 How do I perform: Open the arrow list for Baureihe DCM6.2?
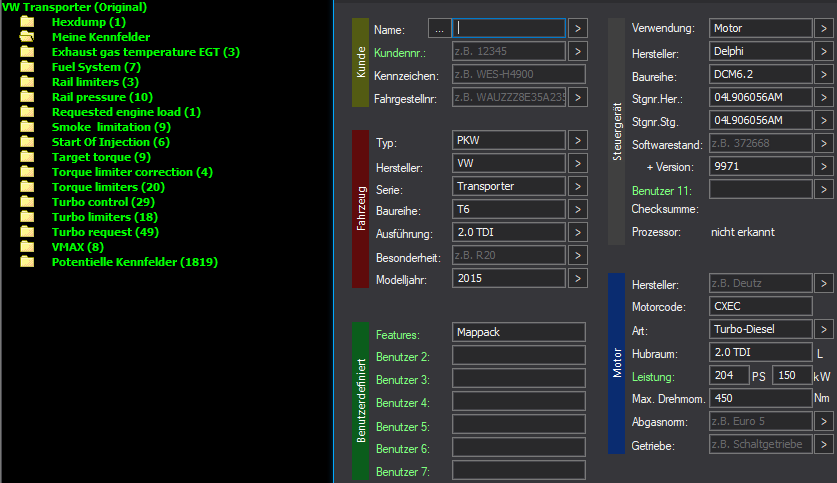(x=824, y=74)
